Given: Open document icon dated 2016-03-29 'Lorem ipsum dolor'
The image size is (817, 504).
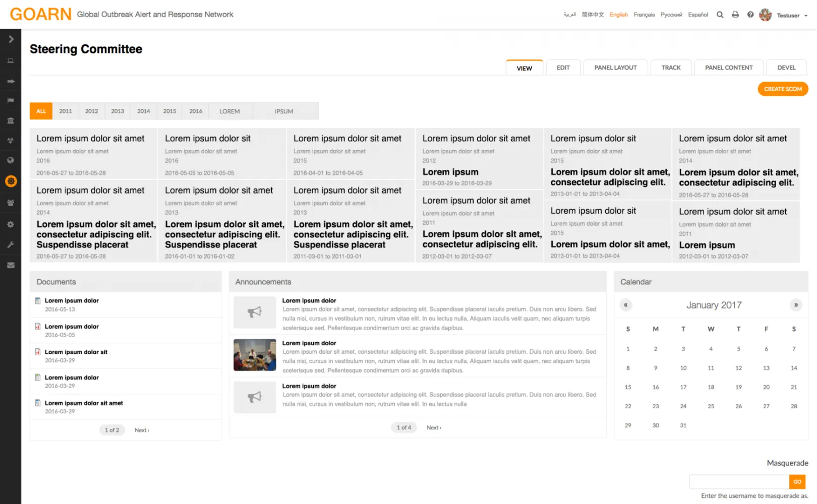Looking at the screenshot, I should [x=38, y=377].
